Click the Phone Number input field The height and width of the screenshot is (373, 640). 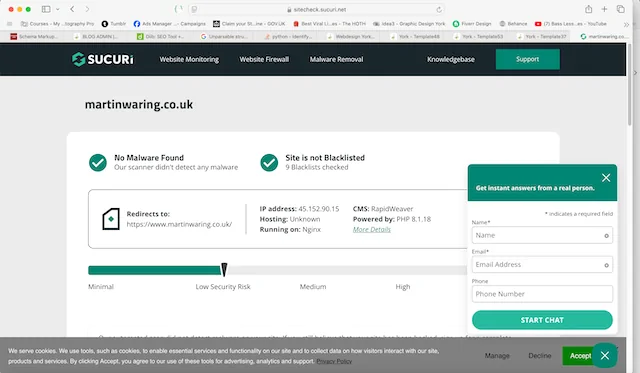click(x=542, y=294)
